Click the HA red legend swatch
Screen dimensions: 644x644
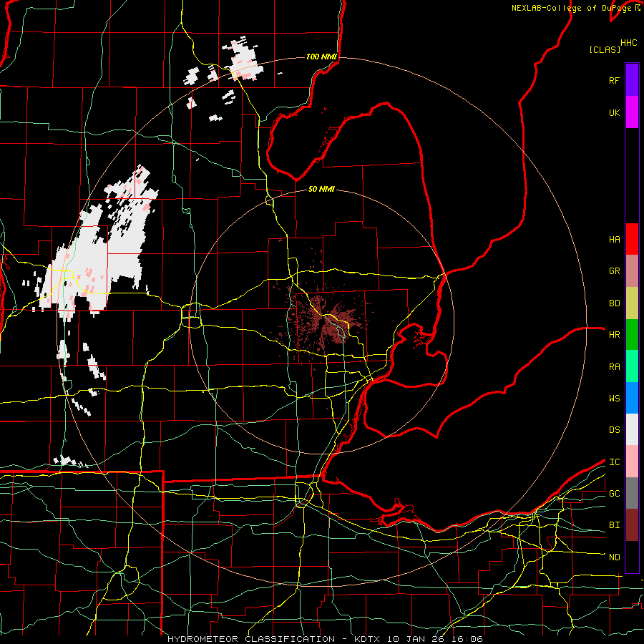pyautogui.click(x=632, y=239)
